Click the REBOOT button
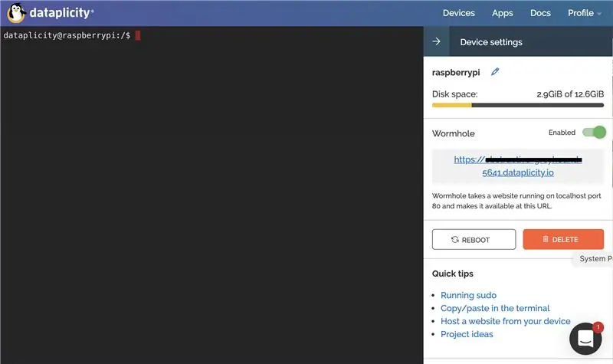Viewport: 613px width, 364px height. (x=474, y=239)
